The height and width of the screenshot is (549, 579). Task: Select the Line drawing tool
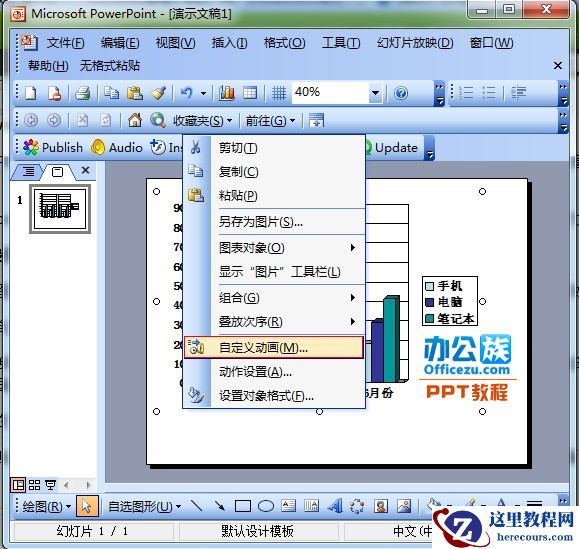[x=196, y=506]
